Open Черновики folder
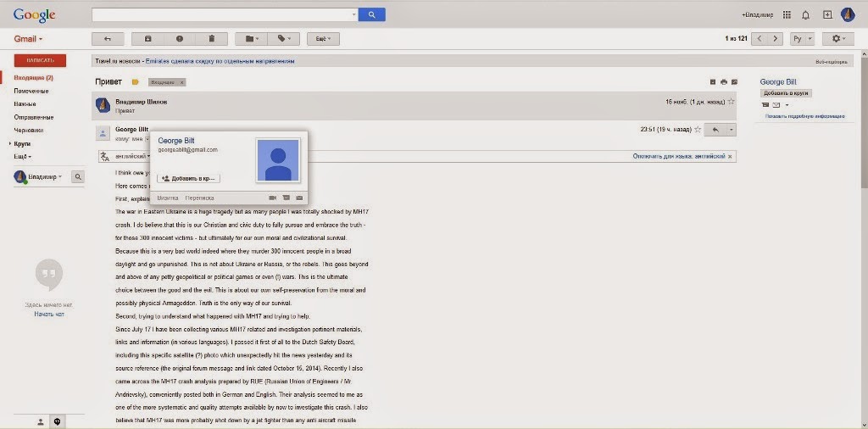This screenshot has width=868, height=429. [x=28, y=130]
